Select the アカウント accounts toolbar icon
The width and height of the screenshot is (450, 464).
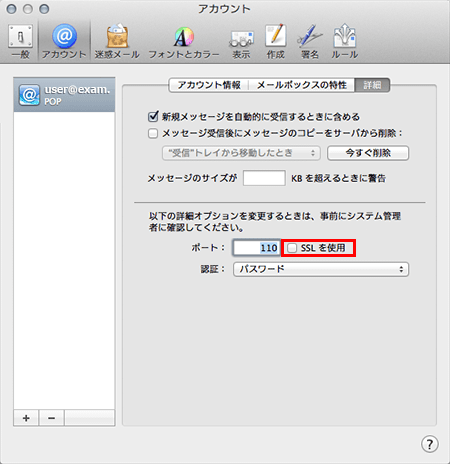[x=64, y=41]
